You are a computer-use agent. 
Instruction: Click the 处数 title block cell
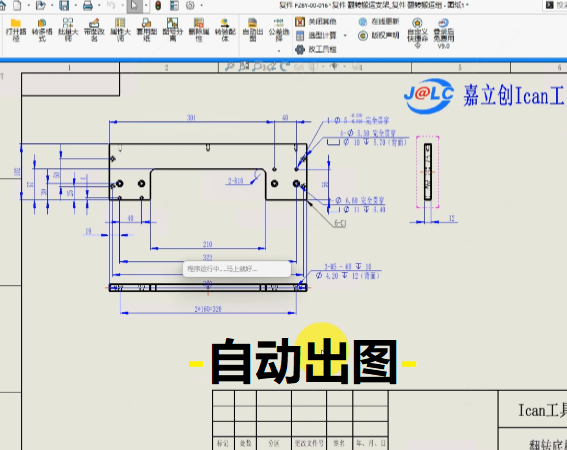[246, 443]
